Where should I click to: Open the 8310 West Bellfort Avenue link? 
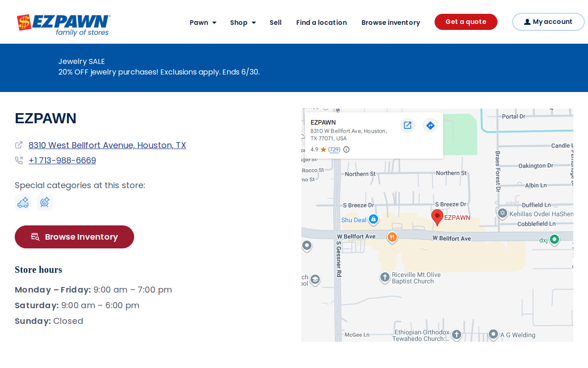[x=107, y=145]
